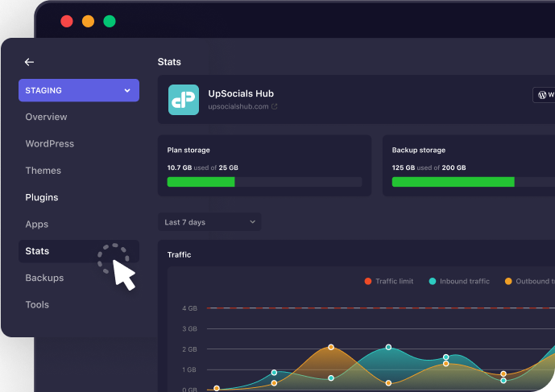Click the Stats page heading
The image size is (555, 392).
pos(169,62)
